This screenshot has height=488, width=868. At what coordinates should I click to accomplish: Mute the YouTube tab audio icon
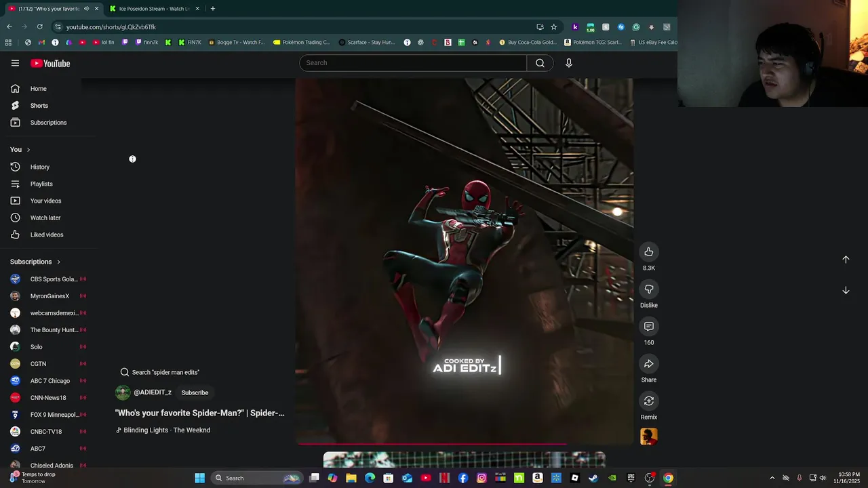(86, 9)
